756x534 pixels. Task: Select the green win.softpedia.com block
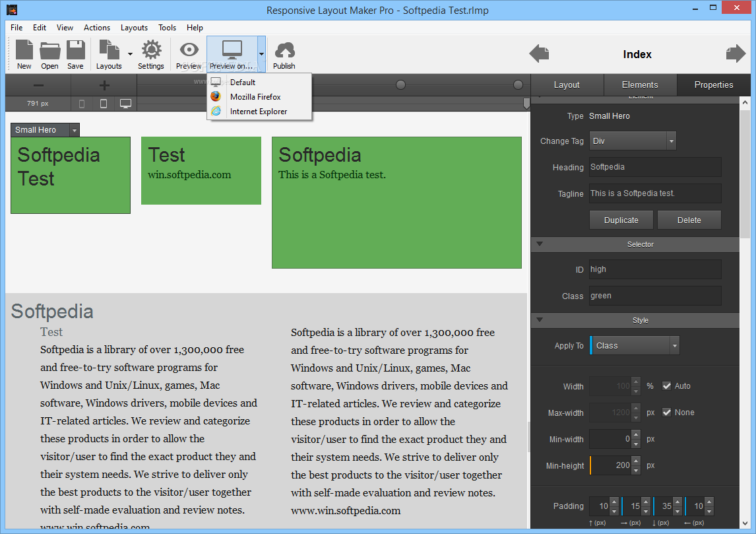tap(201, 171)
